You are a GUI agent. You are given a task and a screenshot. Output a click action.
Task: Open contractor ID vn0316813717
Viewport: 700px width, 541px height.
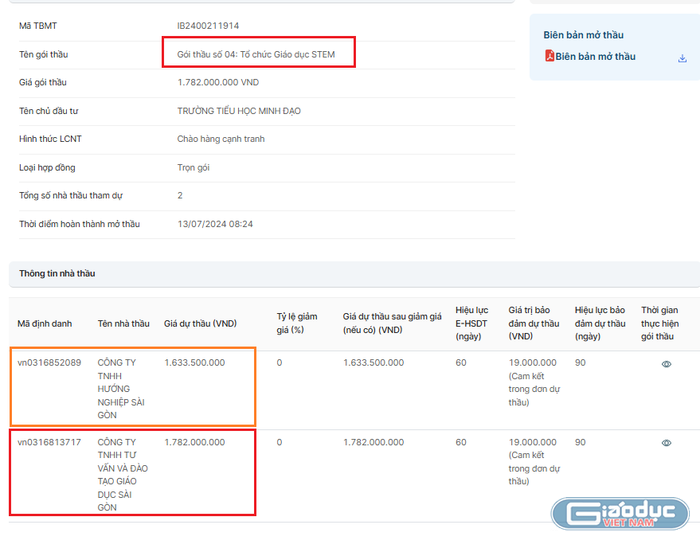49,442
